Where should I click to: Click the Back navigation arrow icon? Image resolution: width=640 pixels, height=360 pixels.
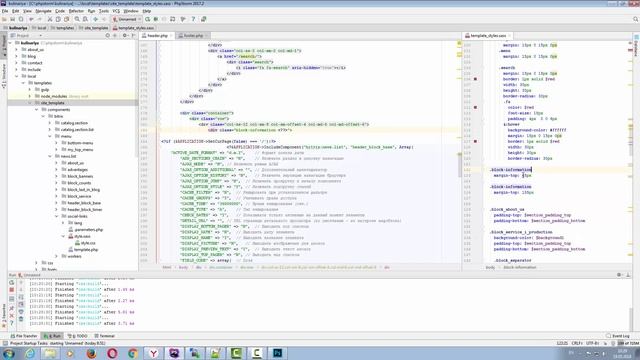pyautogui.click(x=96, y=19)
